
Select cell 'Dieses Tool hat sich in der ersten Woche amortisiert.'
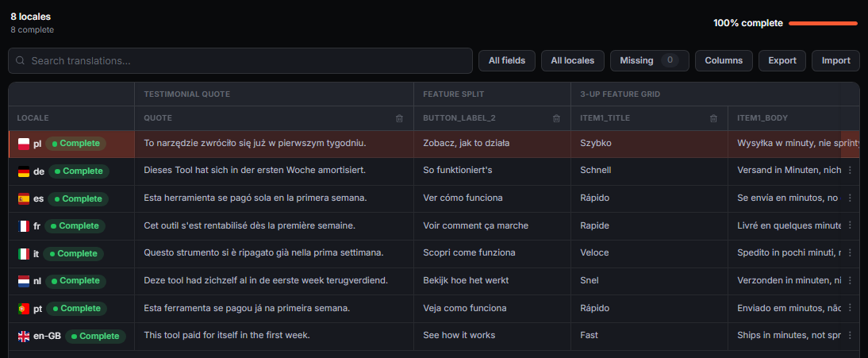[x=274, y=171]
